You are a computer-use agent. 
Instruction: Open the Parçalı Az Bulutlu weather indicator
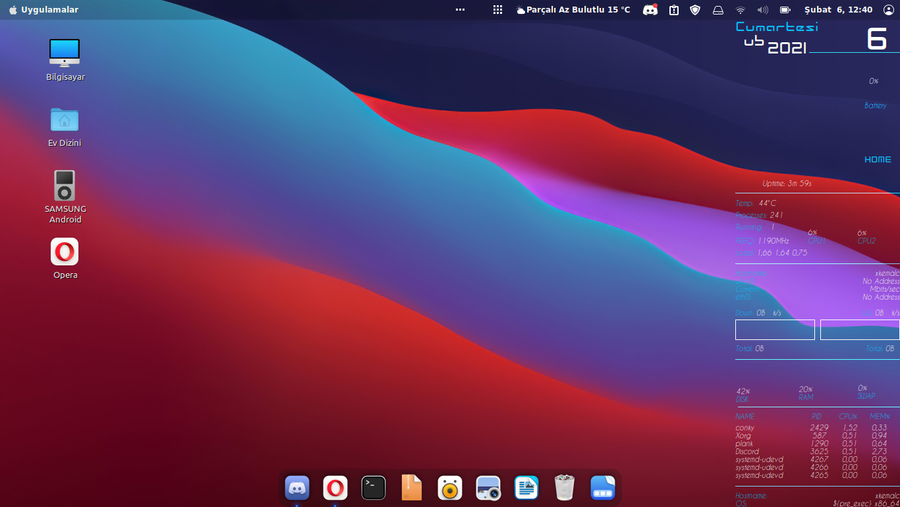(x=574, y=10)
